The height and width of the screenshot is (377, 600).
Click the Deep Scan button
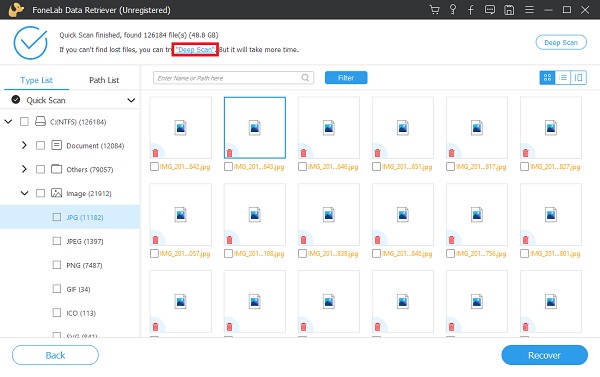point(561,42)
